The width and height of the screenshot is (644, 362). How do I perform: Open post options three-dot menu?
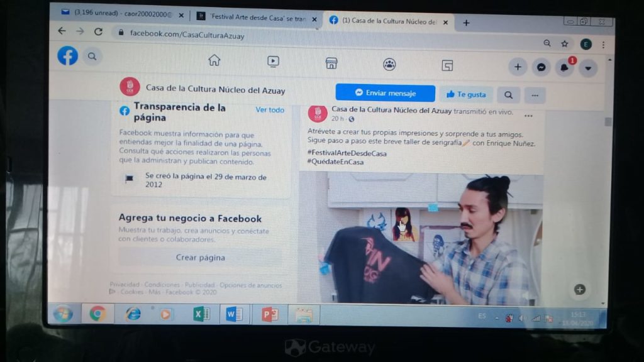point(528,116)
